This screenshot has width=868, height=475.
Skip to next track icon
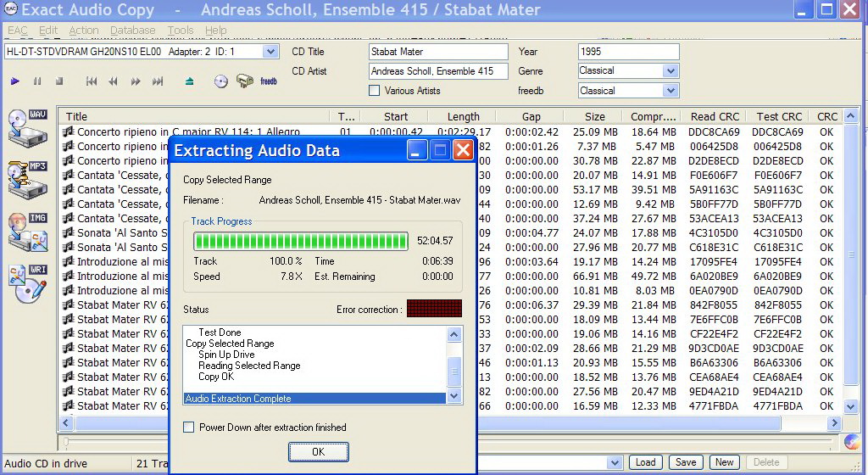point(157,81)
